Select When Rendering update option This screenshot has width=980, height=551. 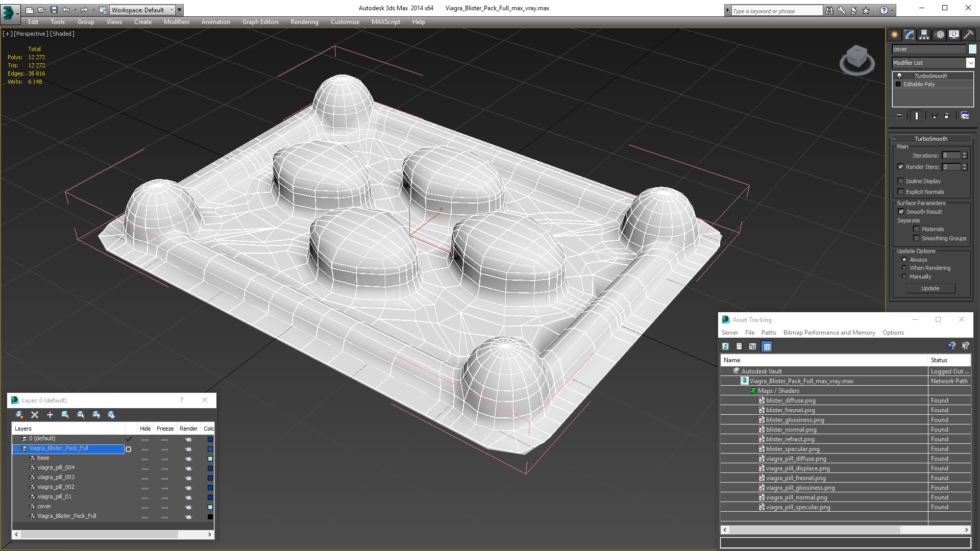(x=904, y=268)
